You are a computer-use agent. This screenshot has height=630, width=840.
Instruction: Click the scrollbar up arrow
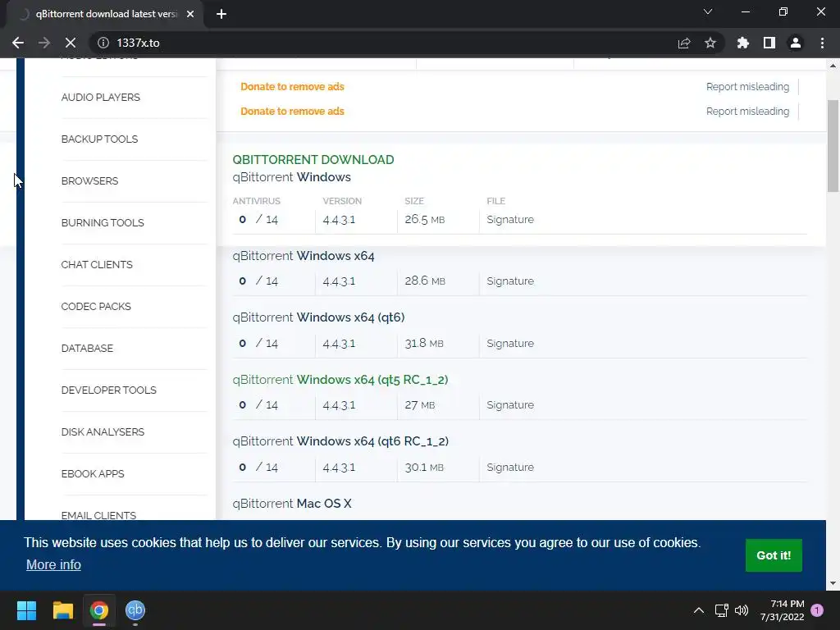coord(833,66)
